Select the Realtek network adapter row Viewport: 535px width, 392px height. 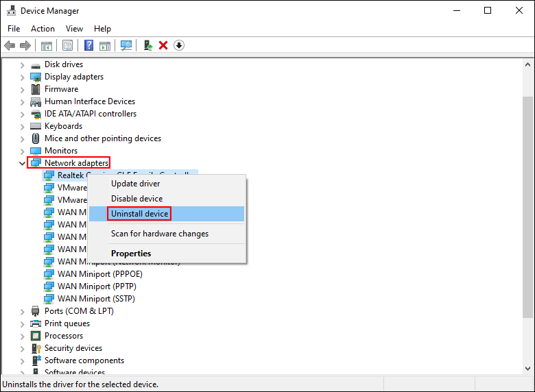tap(120, 175)
